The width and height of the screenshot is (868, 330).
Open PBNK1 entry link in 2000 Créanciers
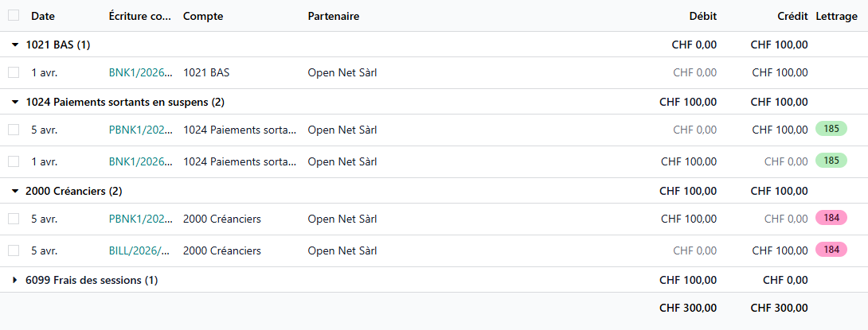tap(140, 219)
